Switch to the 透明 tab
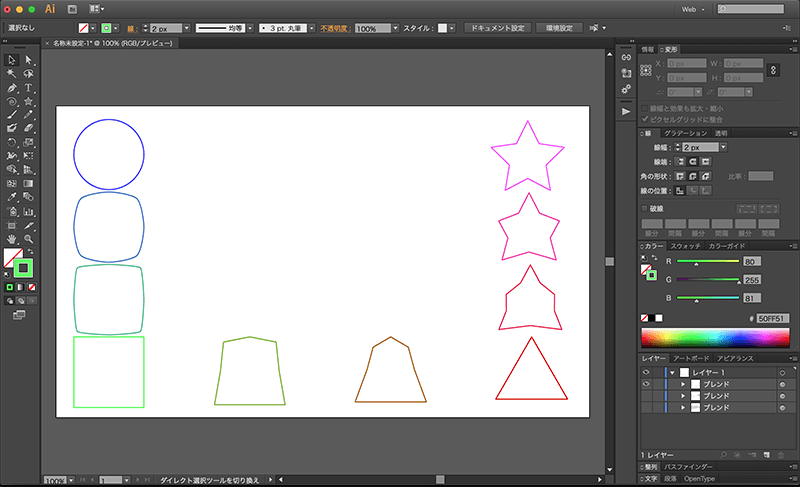 (x=721, y=134)
